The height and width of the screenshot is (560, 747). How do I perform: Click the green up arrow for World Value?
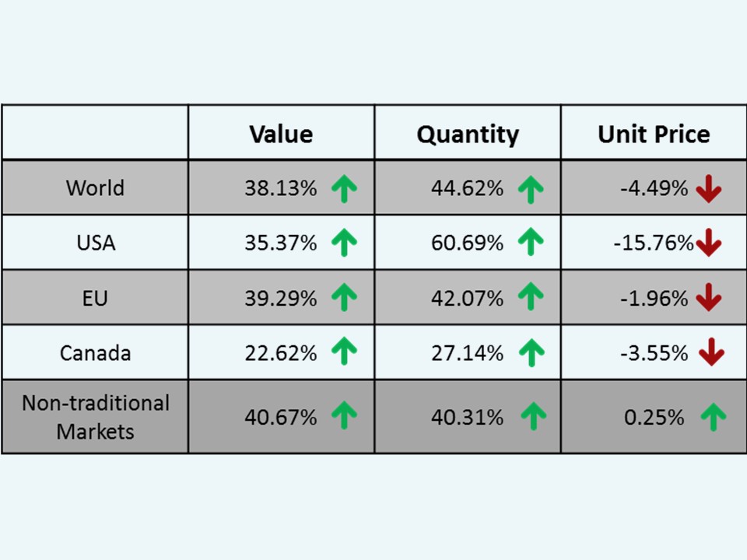344,189
